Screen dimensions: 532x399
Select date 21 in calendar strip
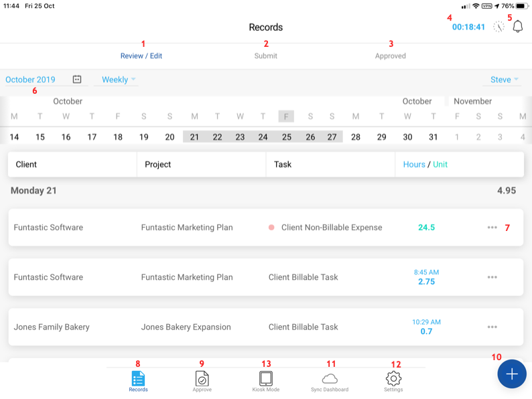194,137
